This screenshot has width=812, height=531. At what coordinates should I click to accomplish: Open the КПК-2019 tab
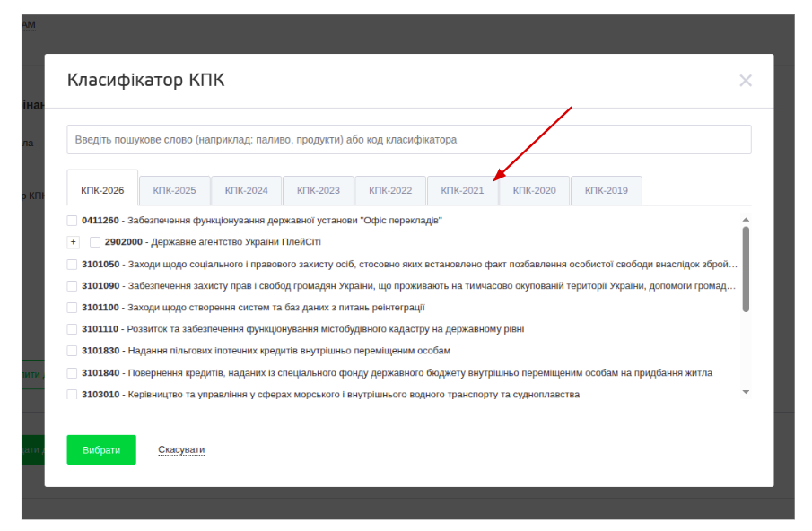(606, 190)
